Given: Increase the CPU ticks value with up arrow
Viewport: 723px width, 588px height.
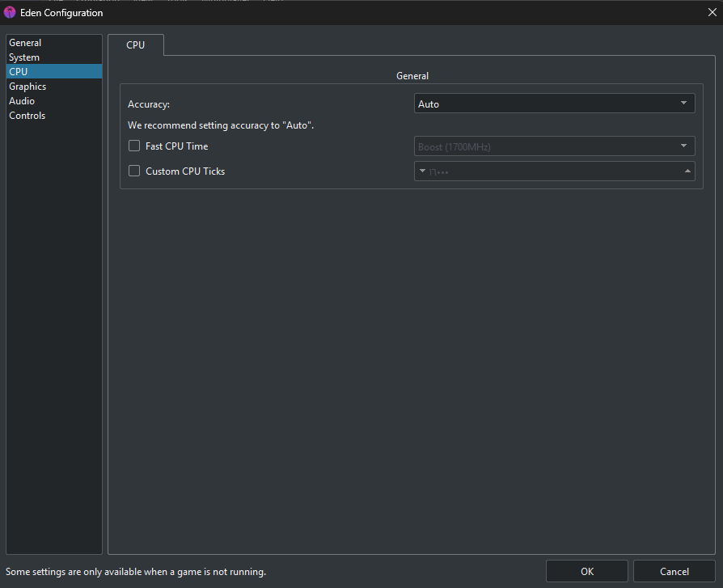Looking at the screenshot, I should (687, 171).
